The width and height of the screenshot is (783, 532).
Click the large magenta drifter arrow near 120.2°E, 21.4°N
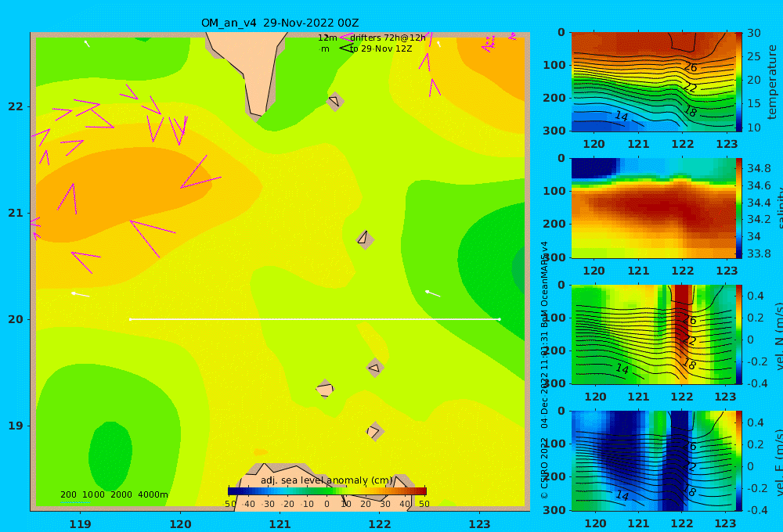200,173
